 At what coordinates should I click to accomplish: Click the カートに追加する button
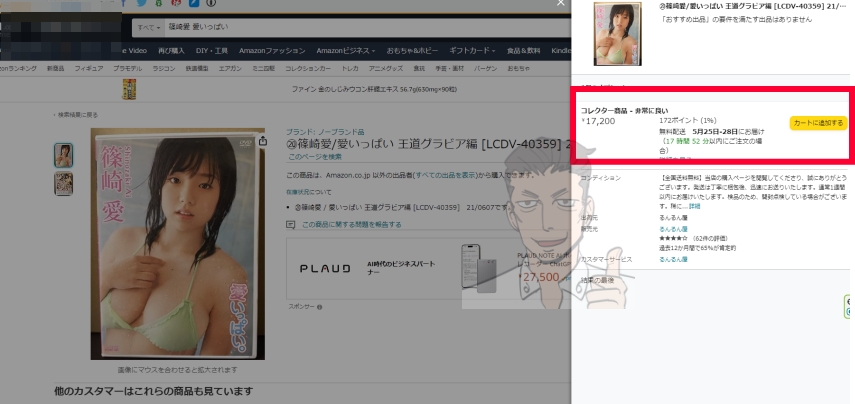coord(817,123)
